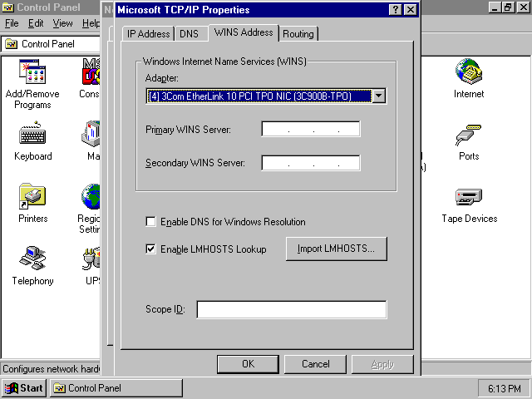This screenshot has width=532, height=399.
Task: Uncheck Enable LMHOSTS Lookup
Action: 150,249
